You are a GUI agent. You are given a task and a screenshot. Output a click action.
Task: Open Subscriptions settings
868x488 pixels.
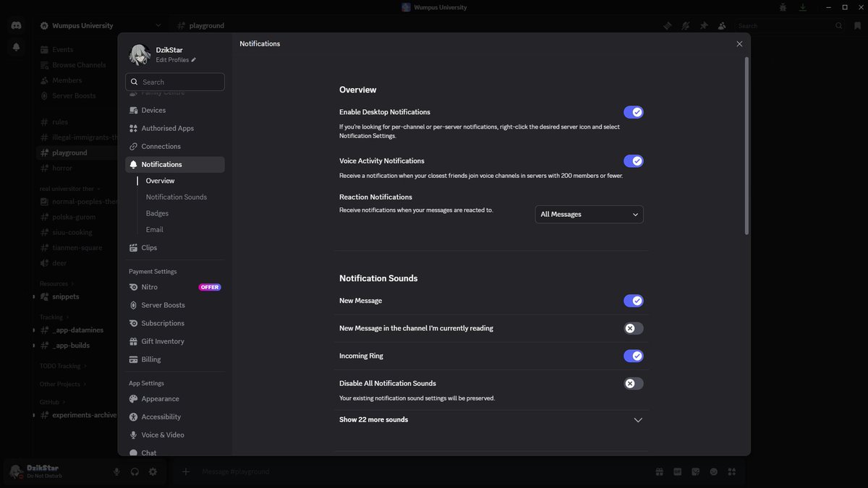point(174,323)
